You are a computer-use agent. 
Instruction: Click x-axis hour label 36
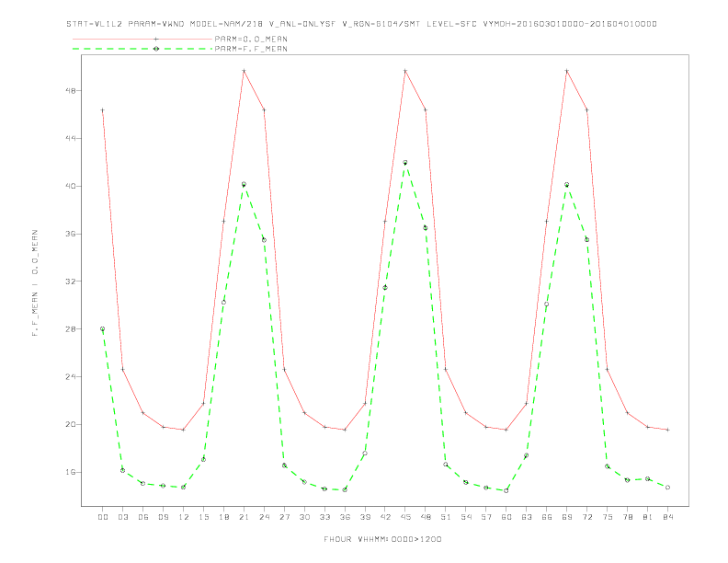(x=345, y=517)
